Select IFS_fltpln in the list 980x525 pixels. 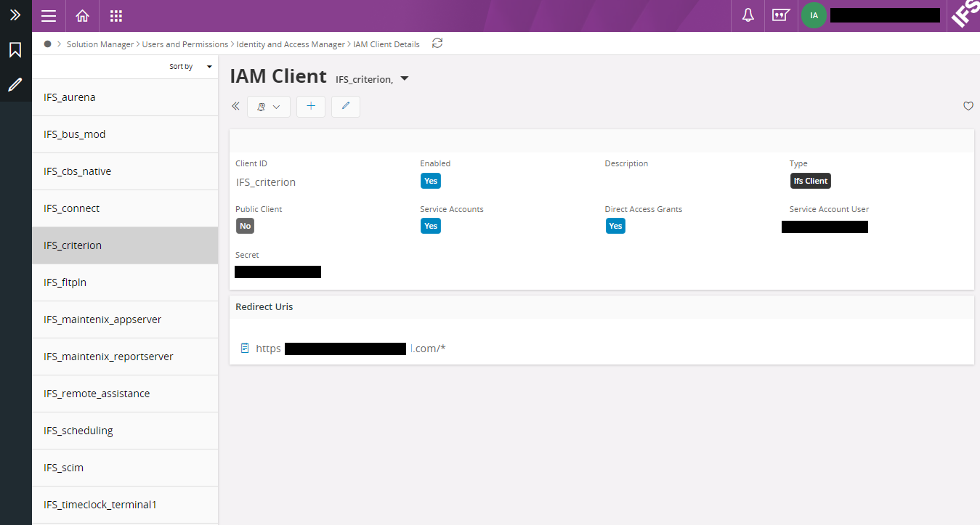coord(125,282)
